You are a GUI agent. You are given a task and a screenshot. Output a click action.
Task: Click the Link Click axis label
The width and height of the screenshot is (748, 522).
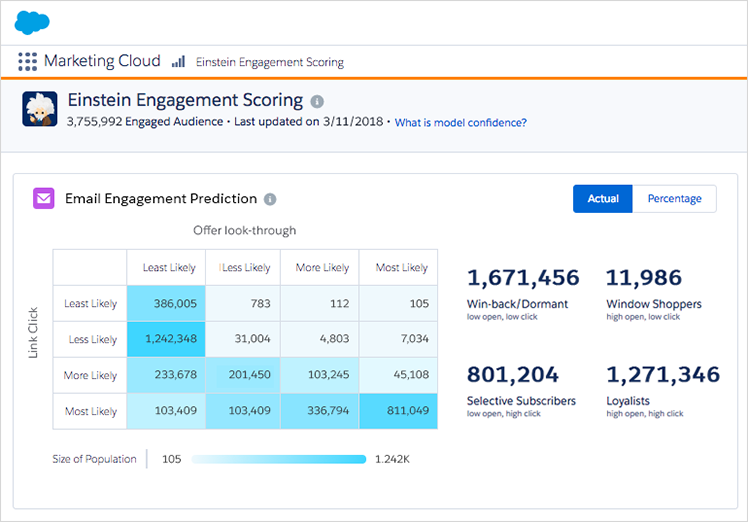(x=33, y=333)
